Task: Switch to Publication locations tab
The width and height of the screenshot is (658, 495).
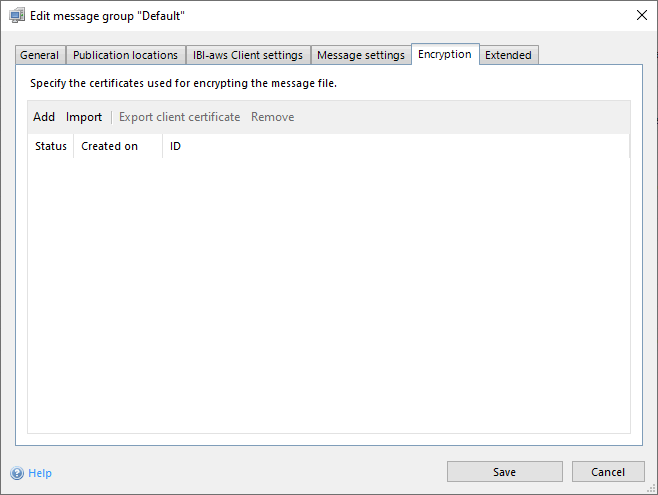Action: (126, 56)
